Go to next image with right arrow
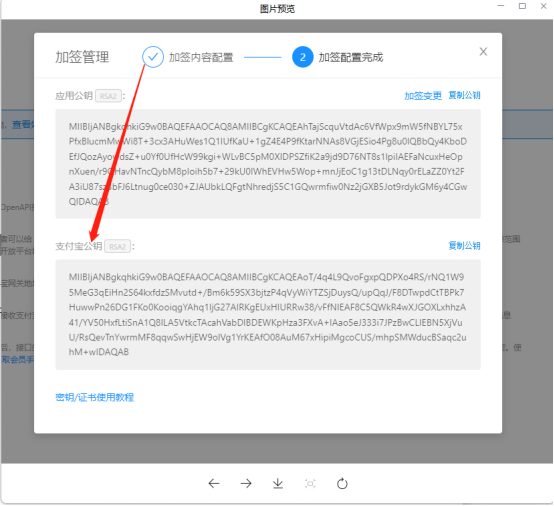Screen dimensions: 554x506 [246, 483]
